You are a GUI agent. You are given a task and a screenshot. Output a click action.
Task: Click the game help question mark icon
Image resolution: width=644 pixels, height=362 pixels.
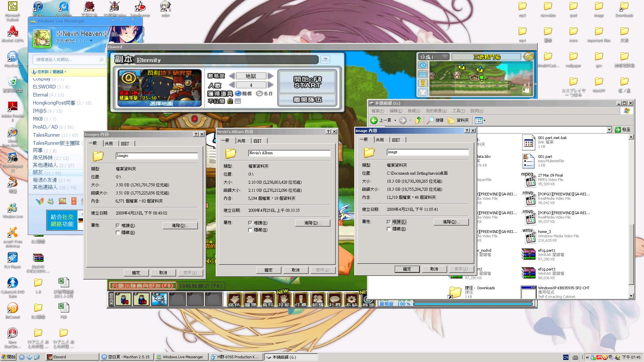pyautogui.click(x=325, y=60)
